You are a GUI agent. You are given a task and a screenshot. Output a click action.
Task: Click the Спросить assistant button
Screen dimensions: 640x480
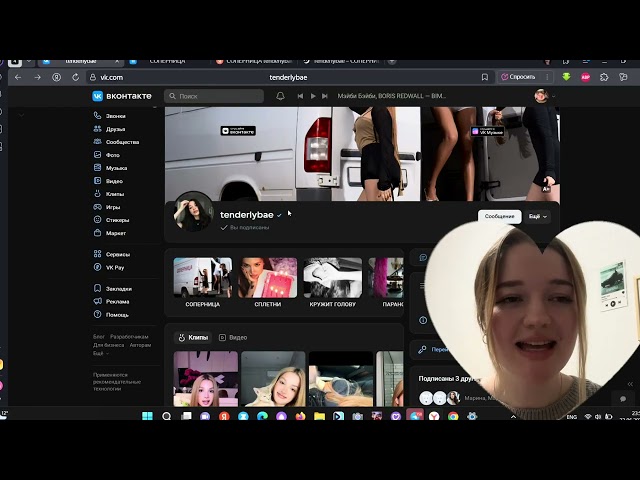click(518, 77)
